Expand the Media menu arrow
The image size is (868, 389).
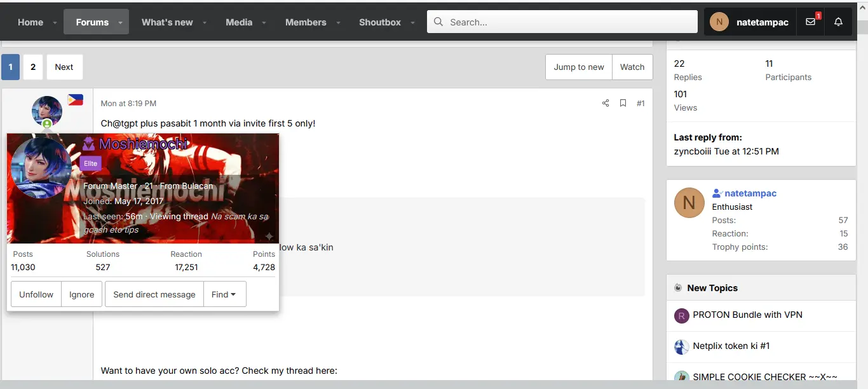[x=264, y=23]
